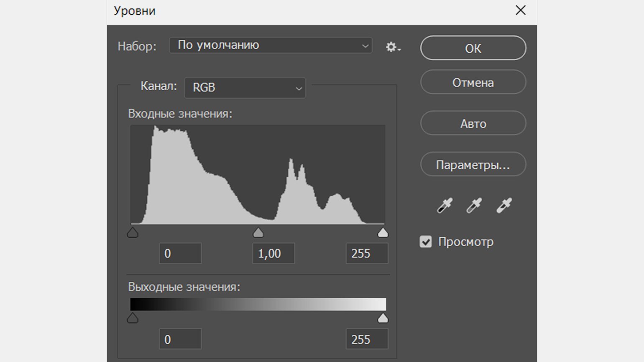This screenshot has height=362, width=644.
Task: Click the Отмена button
Action: 473,82
